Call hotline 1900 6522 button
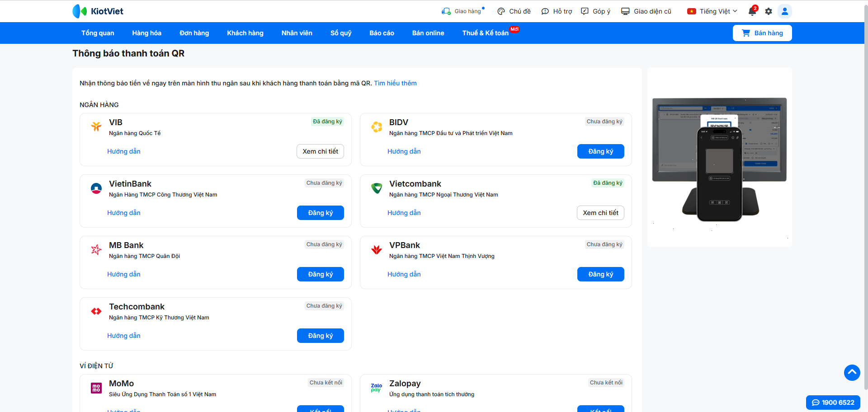The height and width of the screenshot is (412, 868). click(833, 403)
